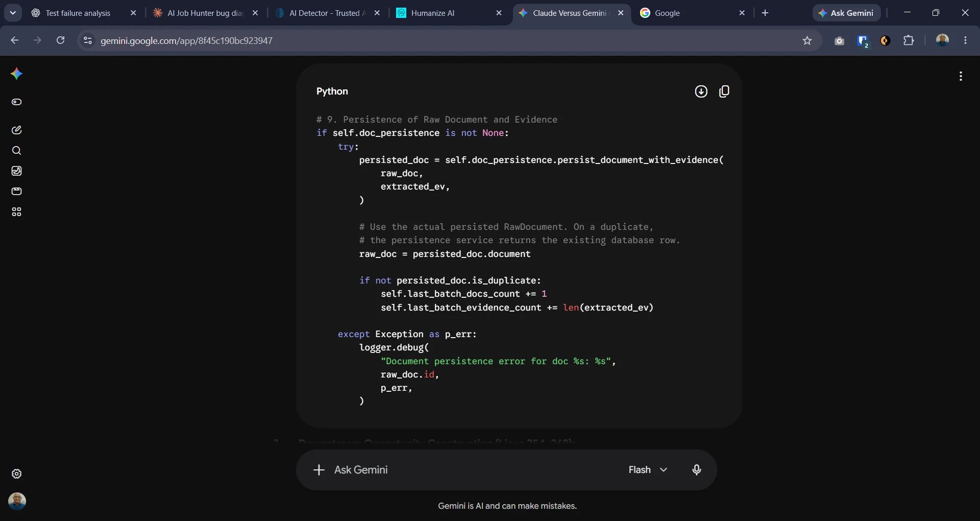Go back to previous page
This screenshot has width=980, height=521.
14,40
